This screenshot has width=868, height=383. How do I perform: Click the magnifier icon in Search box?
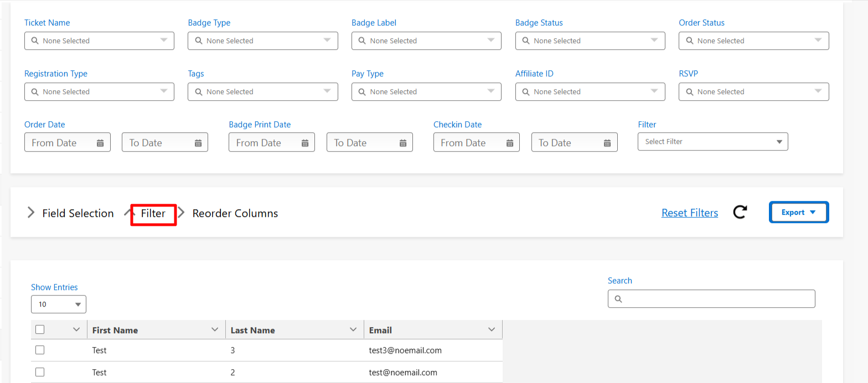[618, 299]
